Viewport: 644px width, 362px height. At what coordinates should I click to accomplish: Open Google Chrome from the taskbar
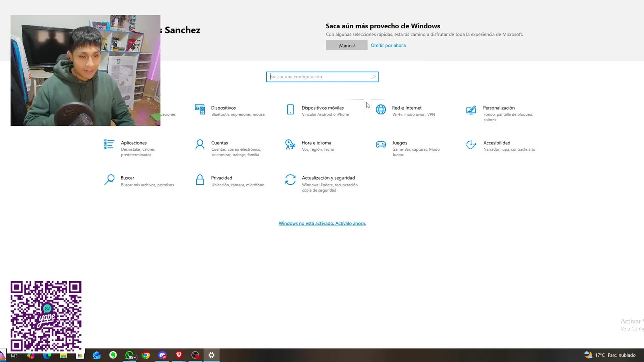pyautogui.click(x=146, y=355)
